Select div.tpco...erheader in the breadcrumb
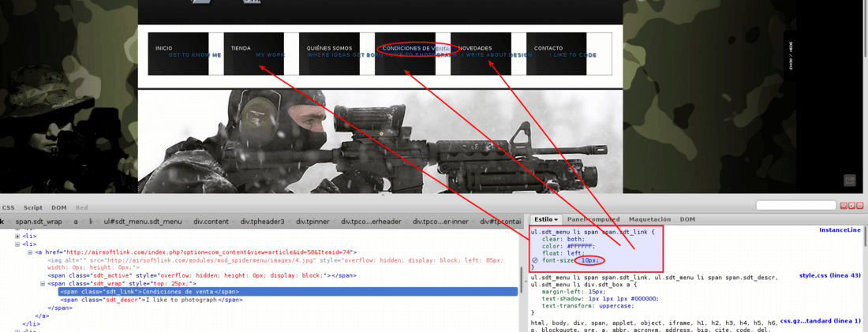The height and width of the screenshot is (332, 868). (371, 222)
